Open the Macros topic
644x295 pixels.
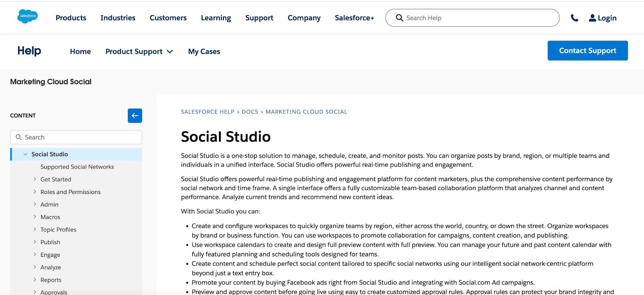tap(50, 217)
